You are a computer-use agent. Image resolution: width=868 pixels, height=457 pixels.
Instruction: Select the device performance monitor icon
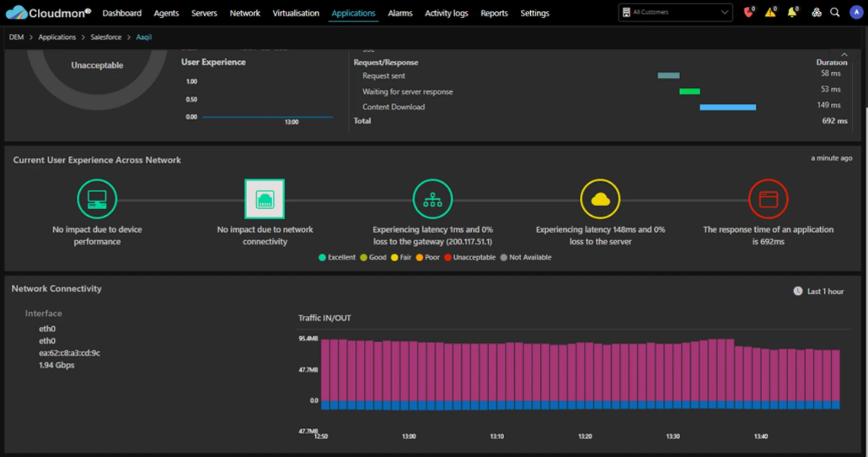97,199
